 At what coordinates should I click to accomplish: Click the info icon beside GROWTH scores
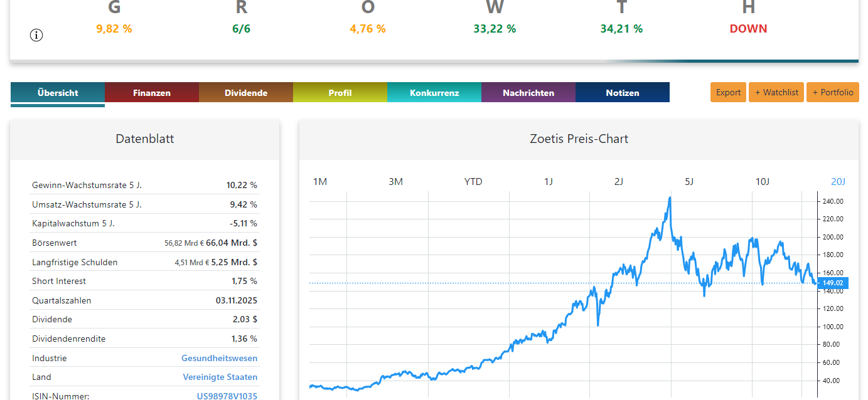[x=36, y=35]
